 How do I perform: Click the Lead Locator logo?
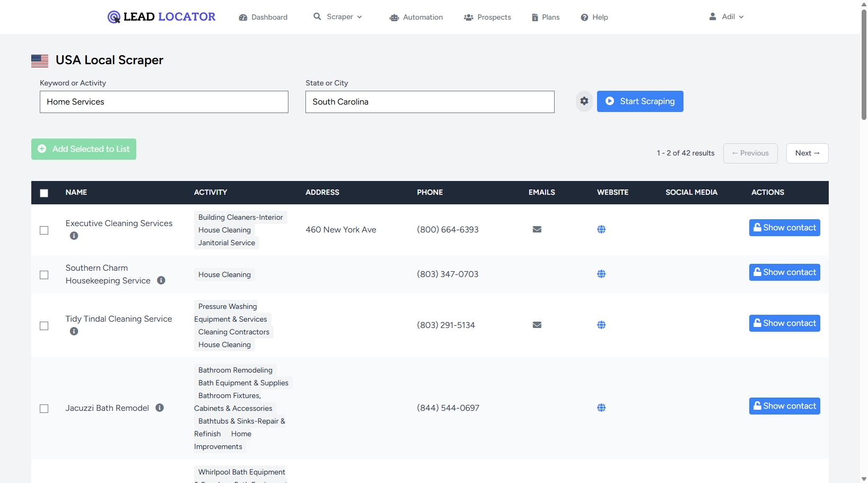162,17
